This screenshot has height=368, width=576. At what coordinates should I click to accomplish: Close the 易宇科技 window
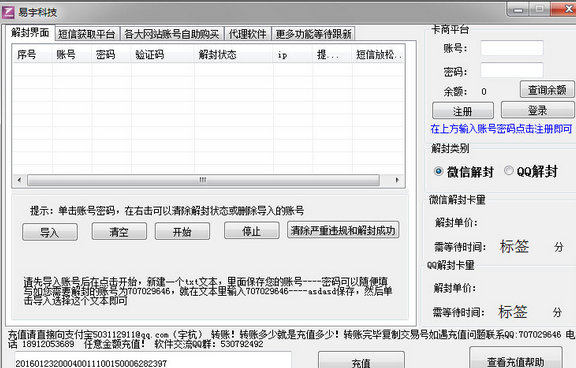pos(565,9)
